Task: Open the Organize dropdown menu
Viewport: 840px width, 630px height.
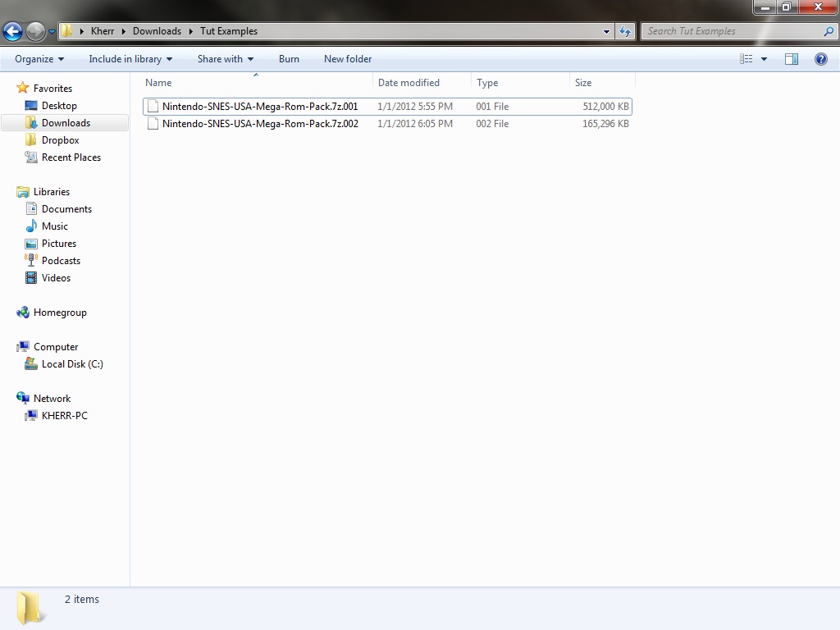Action: [x=39, y=59]
